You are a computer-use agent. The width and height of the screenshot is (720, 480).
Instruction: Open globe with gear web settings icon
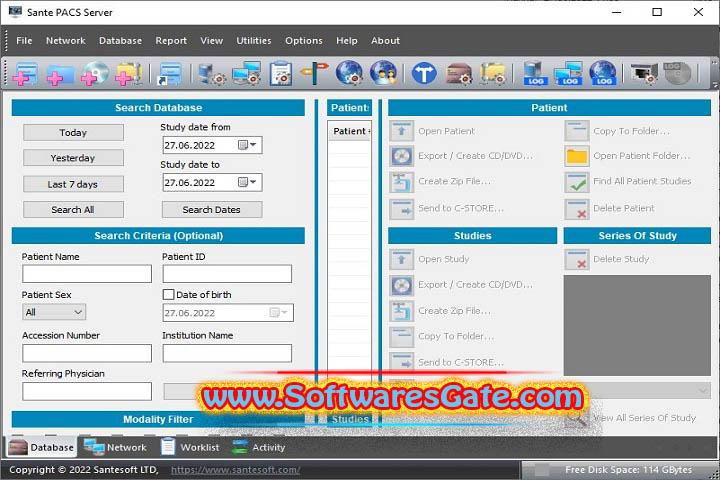349,73
